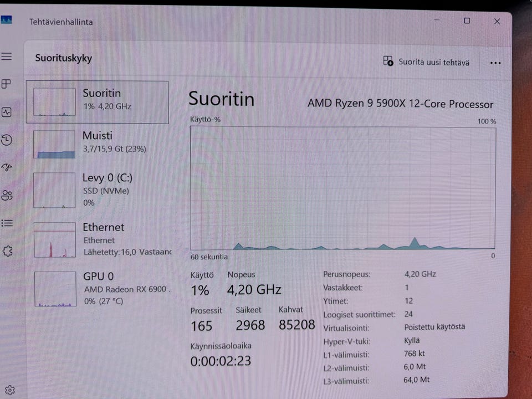Minimize the Task Manager window
532x399 pixels.
437,20
